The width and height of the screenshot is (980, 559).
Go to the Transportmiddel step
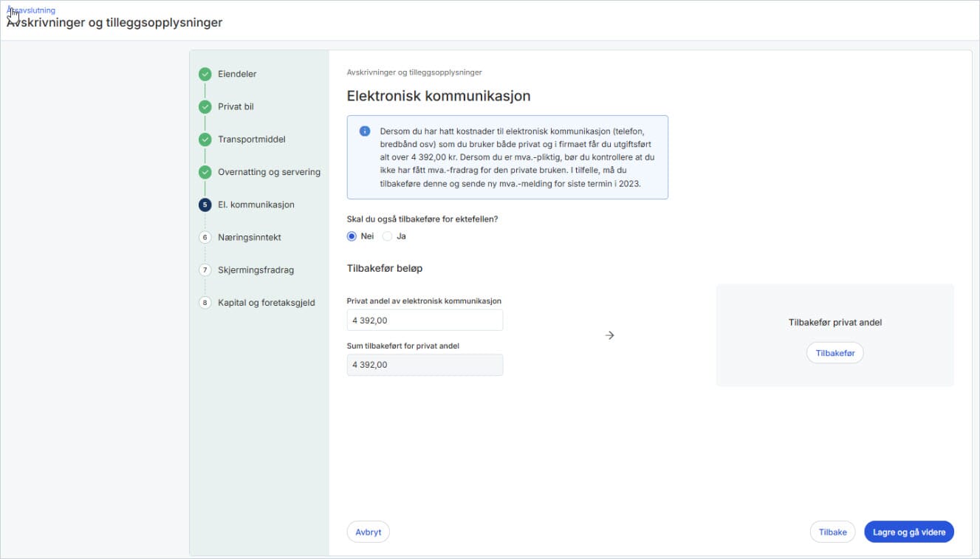tap(251, 139)
